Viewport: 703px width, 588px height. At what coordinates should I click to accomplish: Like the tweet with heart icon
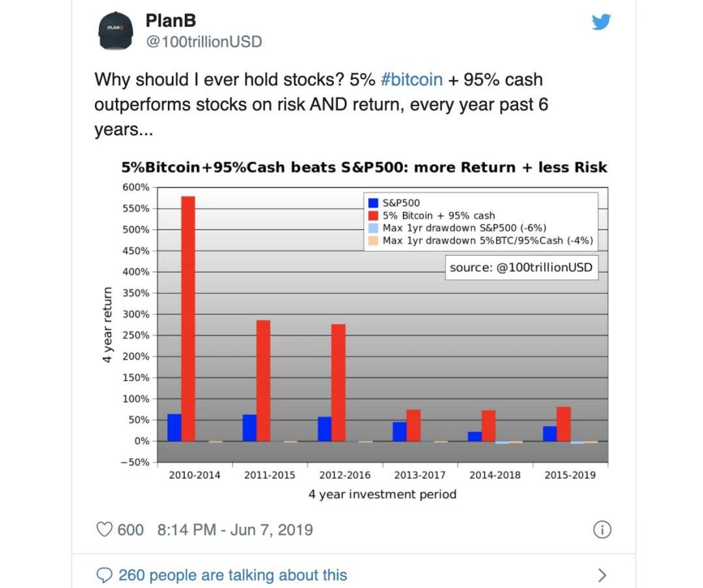pyautogui.click(x=104, y=529)
